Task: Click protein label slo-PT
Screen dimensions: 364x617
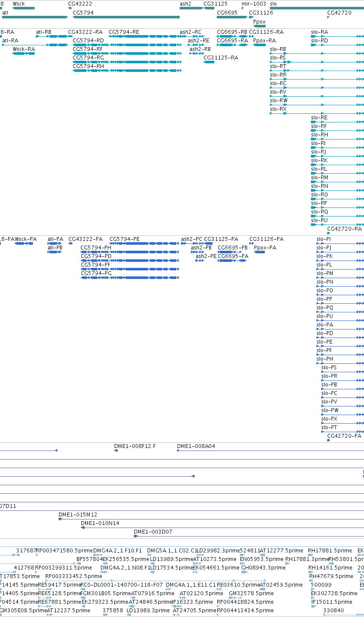Action: (329, 427)
